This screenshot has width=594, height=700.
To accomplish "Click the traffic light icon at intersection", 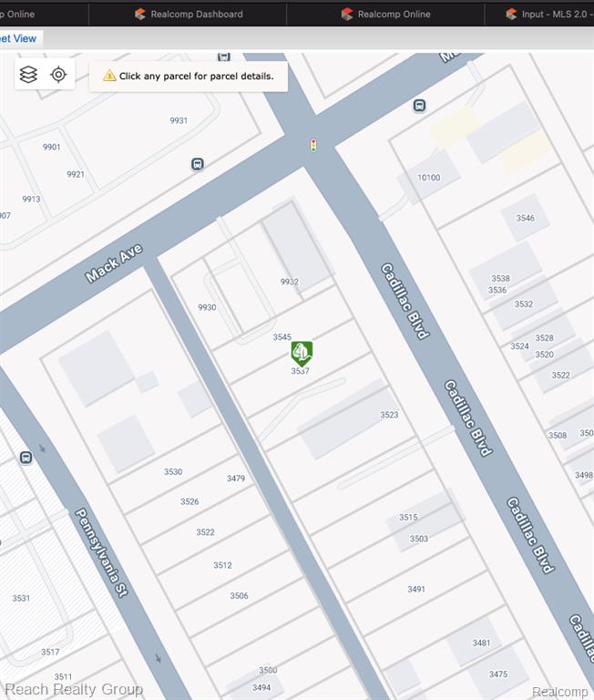I will (x=313, y=145).
